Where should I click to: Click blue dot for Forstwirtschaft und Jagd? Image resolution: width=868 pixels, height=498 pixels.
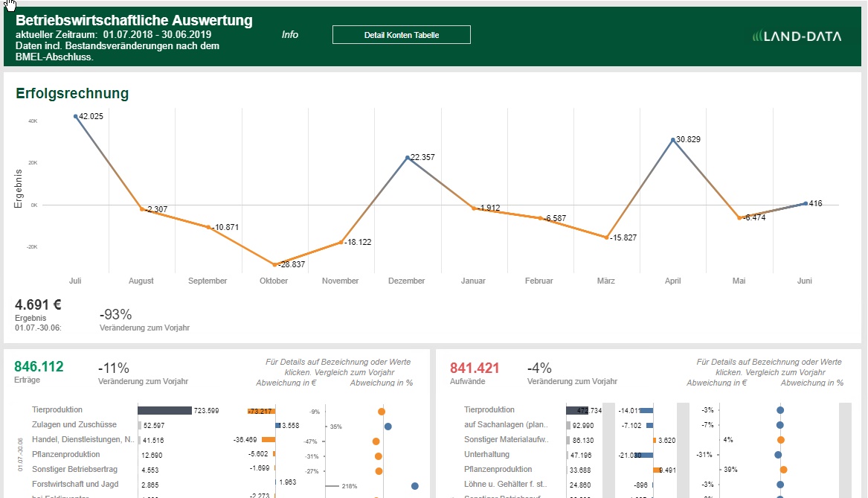[414, 486]
